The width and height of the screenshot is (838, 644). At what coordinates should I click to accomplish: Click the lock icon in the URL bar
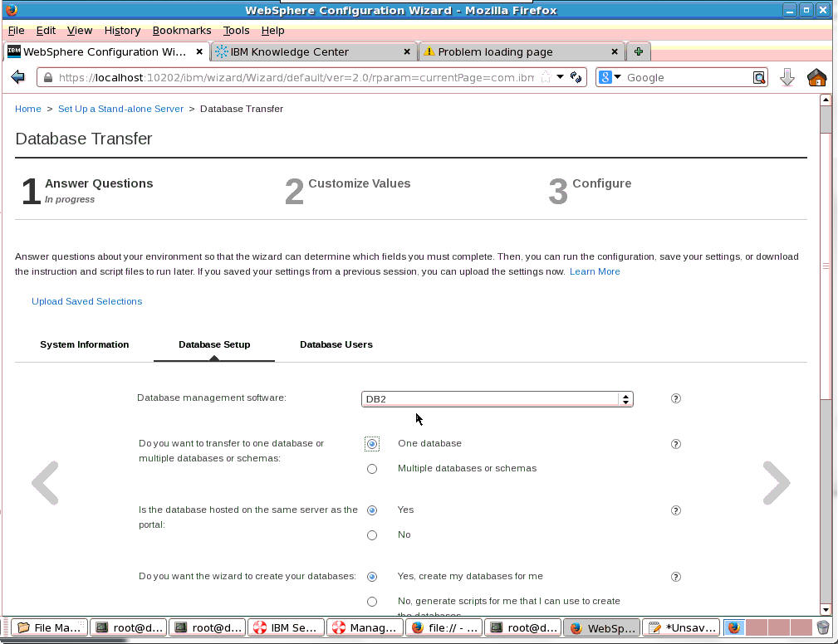(48, 77)
